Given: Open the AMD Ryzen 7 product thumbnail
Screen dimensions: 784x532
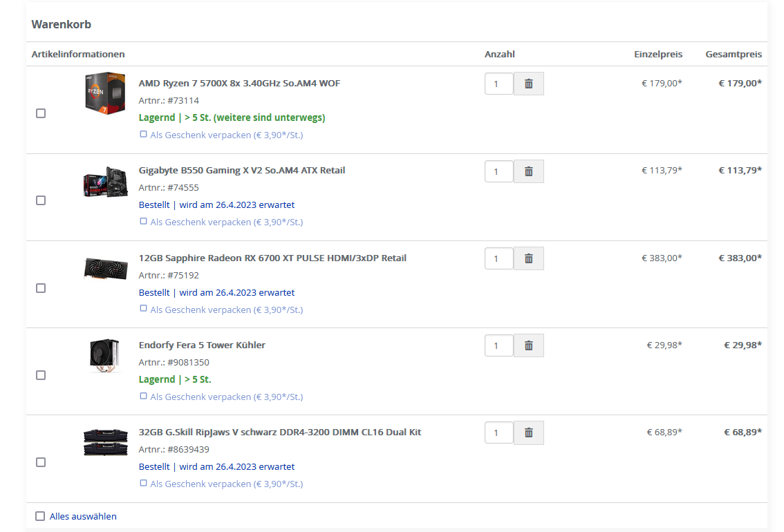Looking at the screenshot, I should point(105,93).
